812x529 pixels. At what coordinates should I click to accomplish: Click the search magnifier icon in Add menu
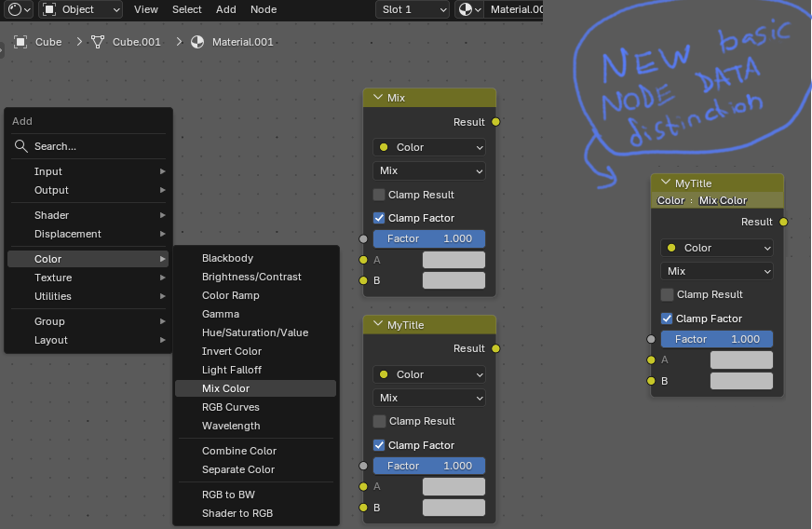point(20,146)
